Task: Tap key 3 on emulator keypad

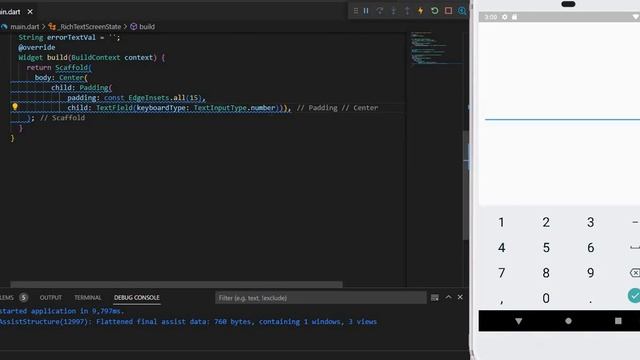Action: click(x=591, y=222)
